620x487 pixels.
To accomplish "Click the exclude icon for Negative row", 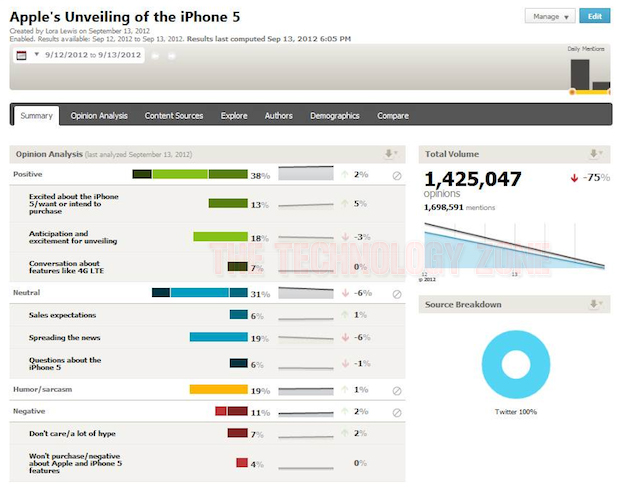I will click(x=397, y=412).
